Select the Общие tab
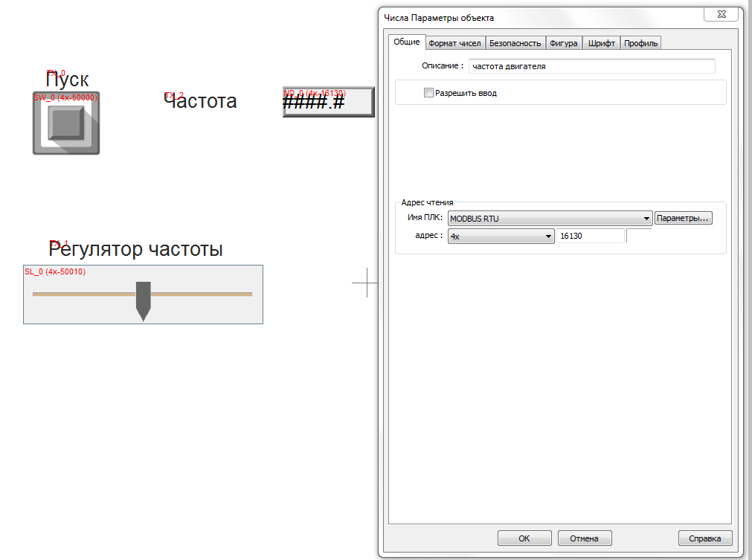Screen dimensions: 752x560 [x=406, y=42]
